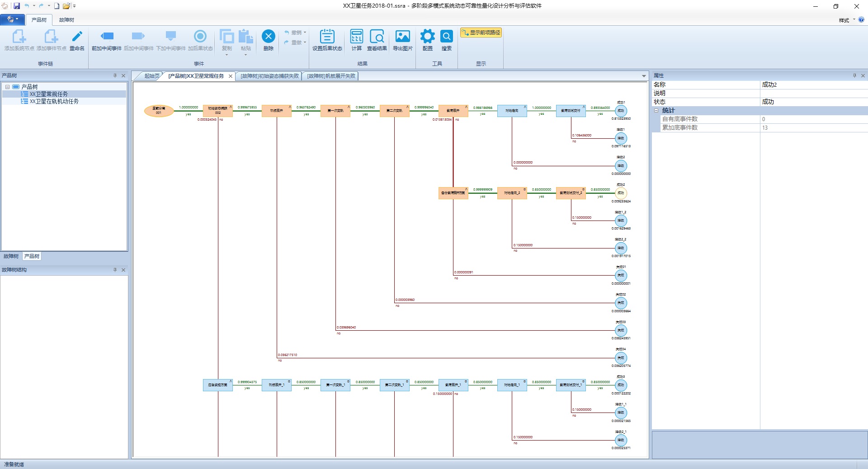Select the 成功2 outcome circle node

[621, 193]
